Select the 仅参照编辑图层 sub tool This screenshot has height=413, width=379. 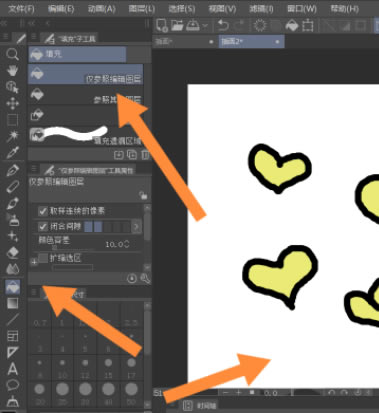click(86, 74)
